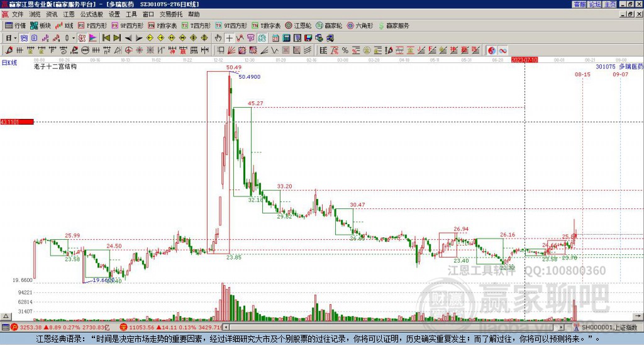The image size is (644, 345).
Task: Open the 9T四方形 tool
Action: pyautogui.click(x=231, y=25)
